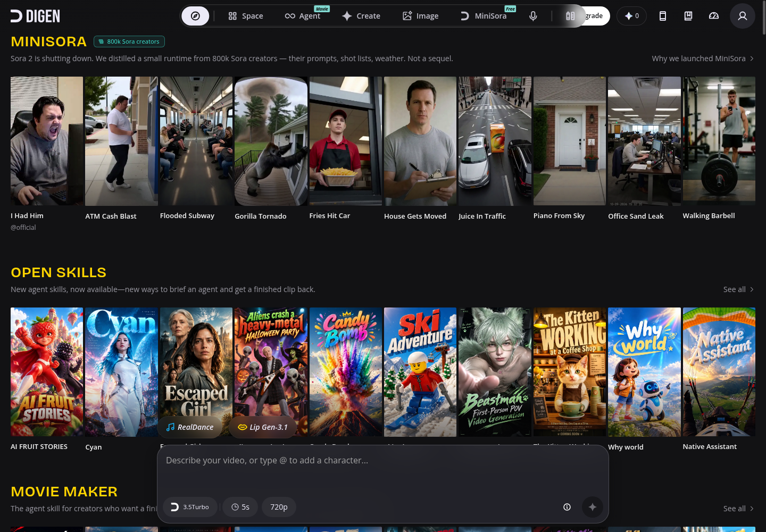Open the bookmark library icon
This screenshot has height=532, width=766.
[x=688, y=16]
